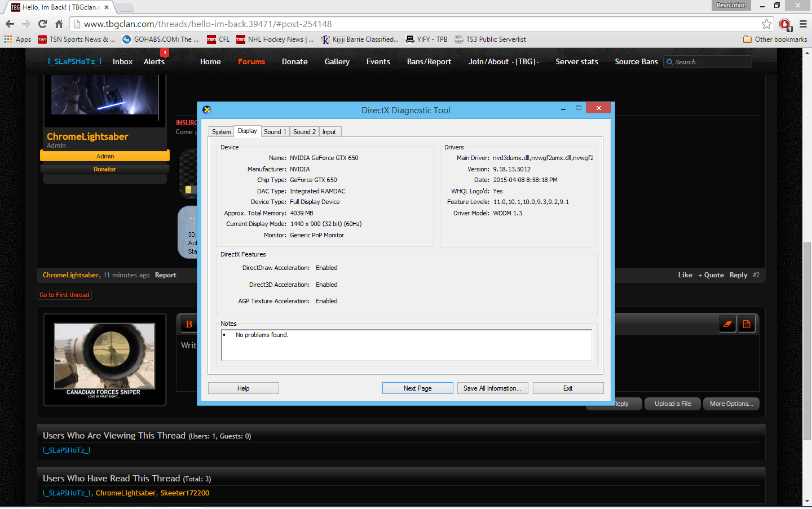Open I_SLaPSHoTz_I link under Viewing This Thread
This screenshot has height=509, width=812.
[67, 450]
